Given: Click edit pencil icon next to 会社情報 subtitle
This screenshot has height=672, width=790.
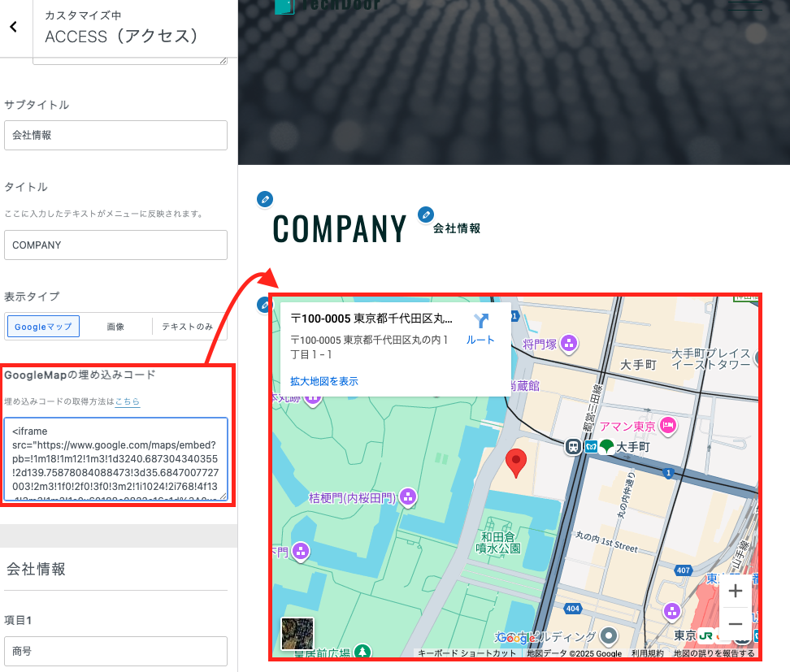Looking at the screenshot, I should [x=425, y=215].
